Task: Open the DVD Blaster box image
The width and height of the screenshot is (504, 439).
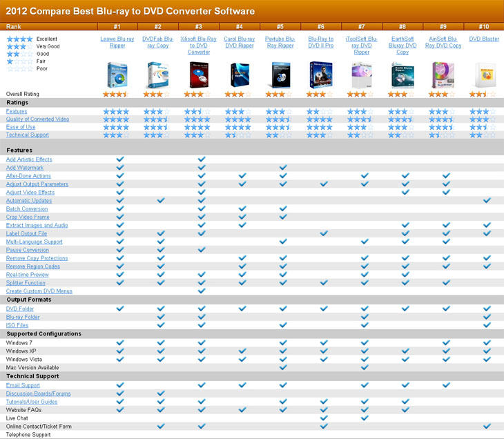Action: pyautogui.click(x=485, y=75)
